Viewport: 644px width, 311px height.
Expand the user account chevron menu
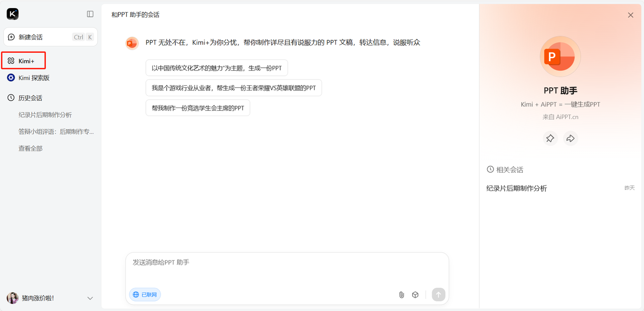coord(90,298)
